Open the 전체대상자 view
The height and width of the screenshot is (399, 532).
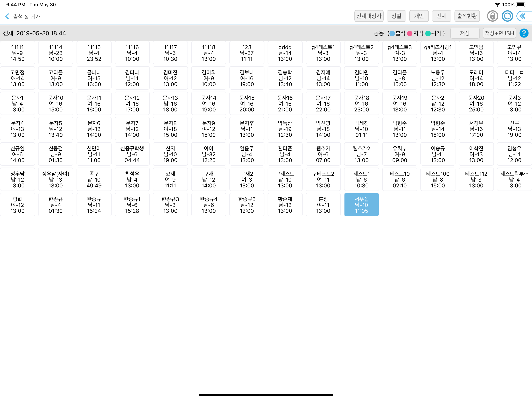369,16
